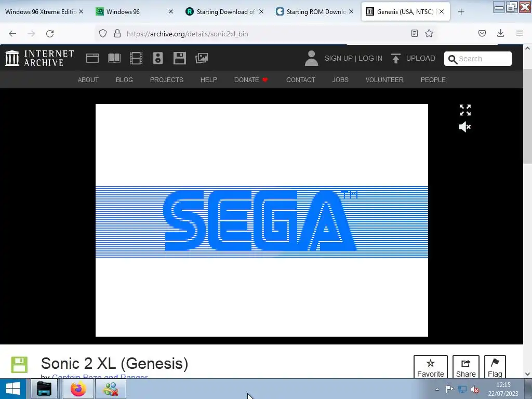
Task: Go back with the browser back arrow
Action: pyautogui.click(x=12, y=34)
